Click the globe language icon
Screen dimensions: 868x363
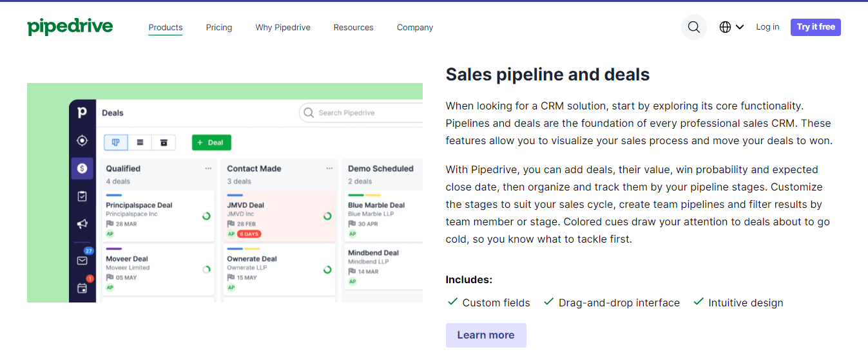pyautogui.click(x=726, y=27)
